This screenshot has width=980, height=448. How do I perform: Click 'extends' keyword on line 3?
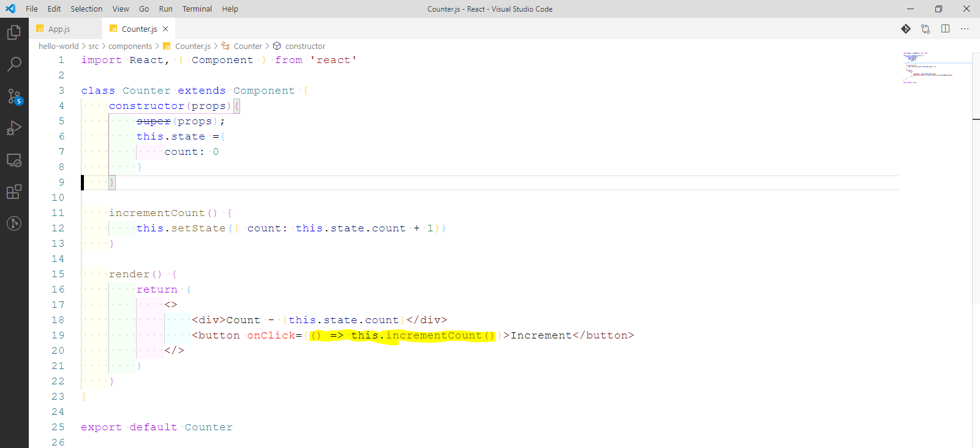click(x=202, y=91)
